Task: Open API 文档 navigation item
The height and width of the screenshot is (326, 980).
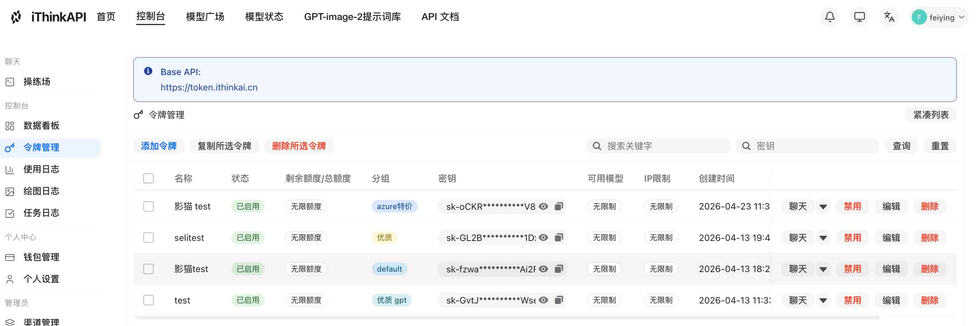Action: tap(440, 17)
